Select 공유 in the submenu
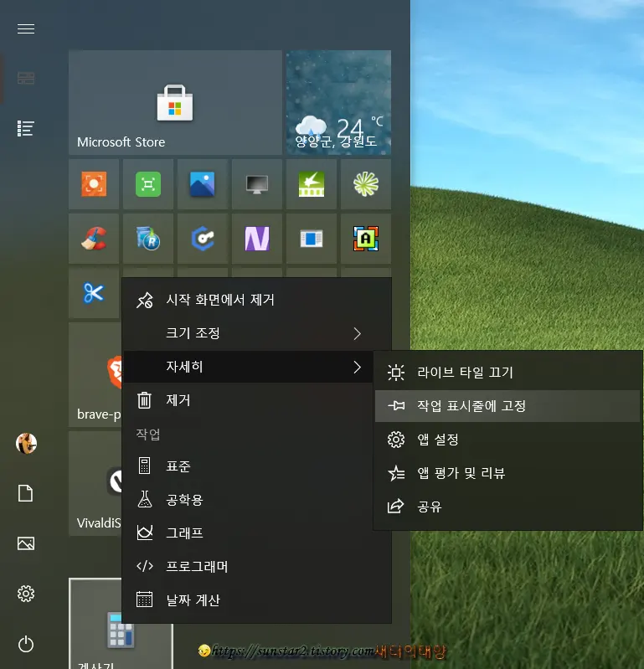Image resolution: width=644 pixels, height=669 pixels. [x=507, y=507]
